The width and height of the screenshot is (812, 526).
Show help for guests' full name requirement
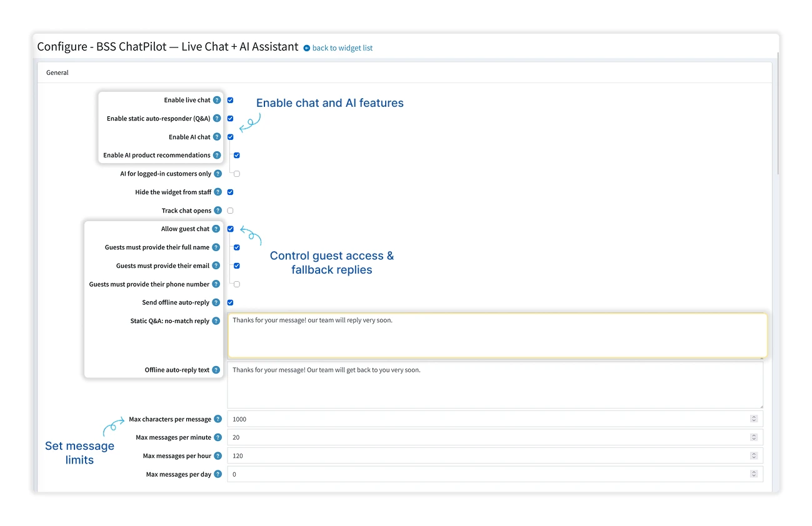[x=216, y=247]
